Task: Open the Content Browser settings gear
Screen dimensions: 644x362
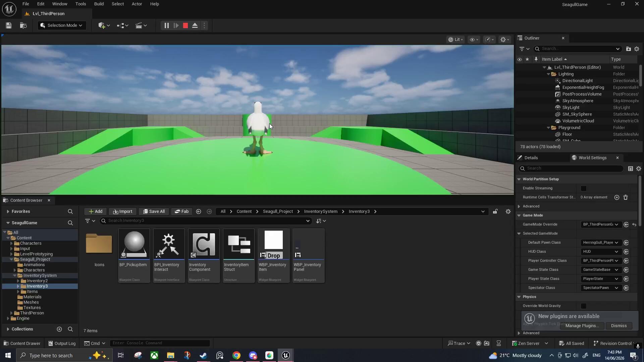Action: (x=508, y=212)
